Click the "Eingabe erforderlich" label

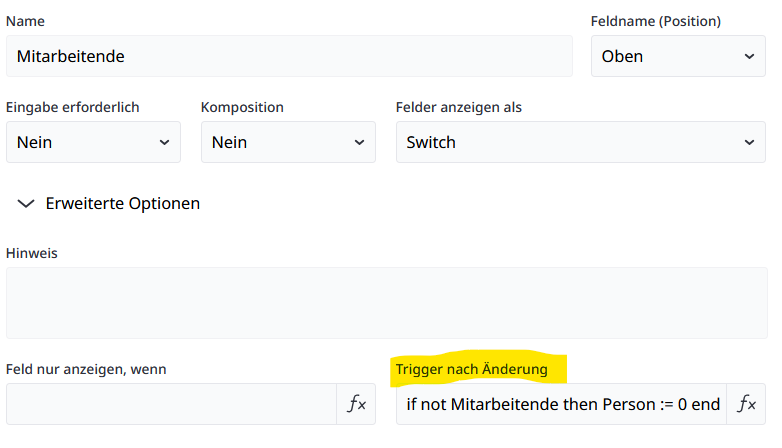73,107
